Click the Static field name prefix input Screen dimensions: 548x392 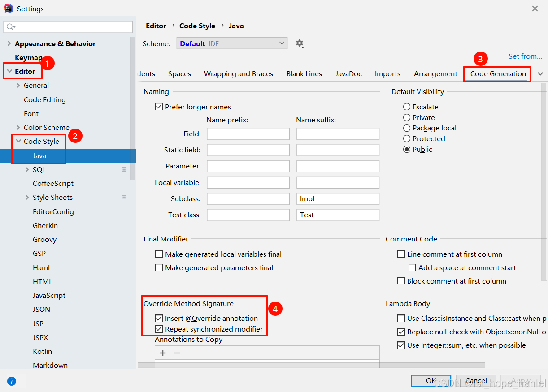tap(248, 150)
